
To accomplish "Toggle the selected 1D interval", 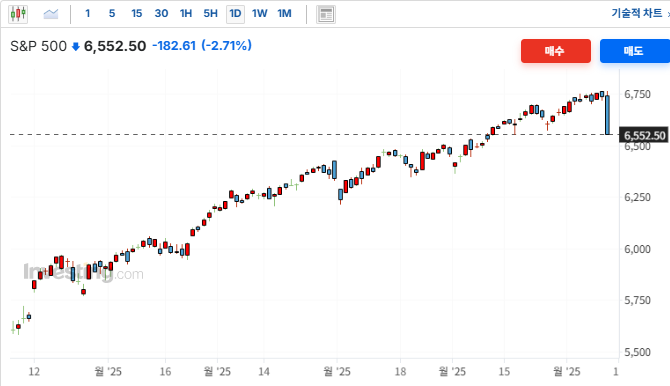I will 235,14.
